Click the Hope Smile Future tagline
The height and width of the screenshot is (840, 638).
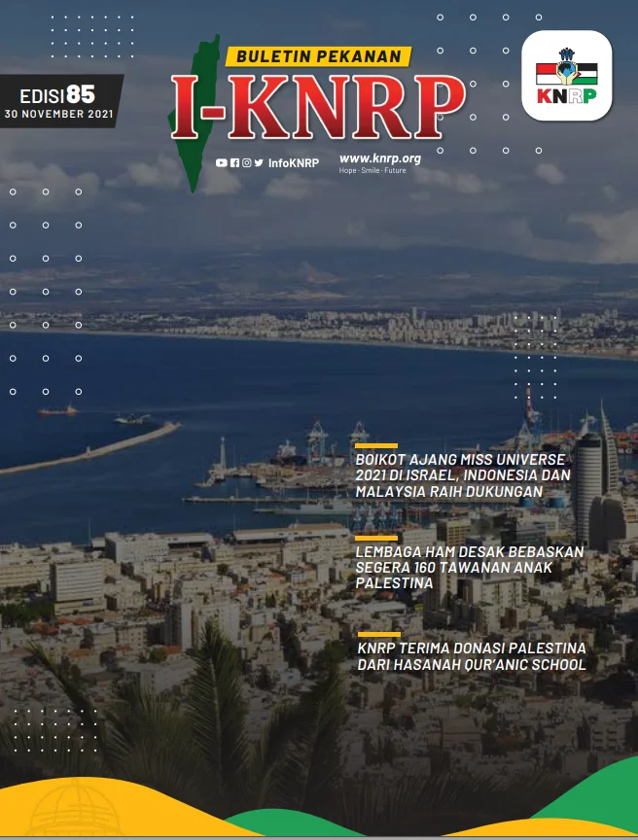click(x=372, y=170)
